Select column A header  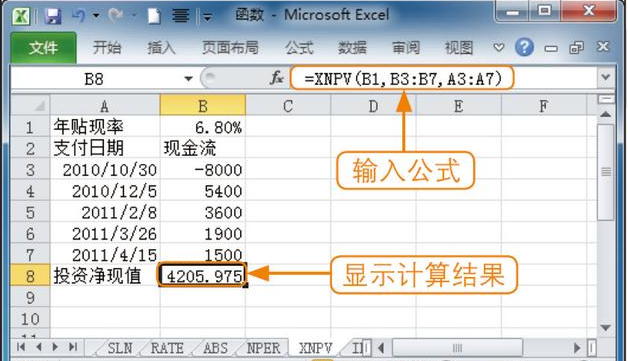pyautogui.click(x=105, y=106)
